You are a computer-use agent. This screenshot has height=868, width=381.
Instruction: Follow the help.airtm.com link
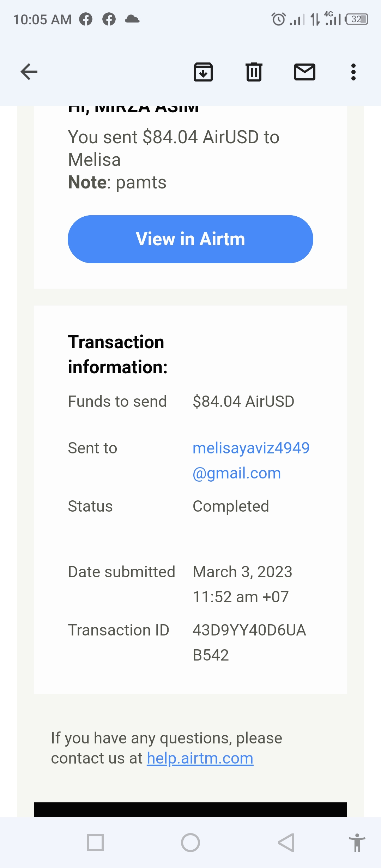tap(200, 758)
